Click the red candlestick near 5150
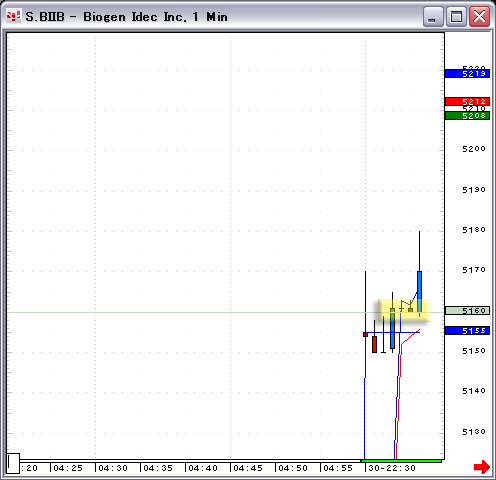Viewport: 496px width, 480px height. (x=374, y=344)
